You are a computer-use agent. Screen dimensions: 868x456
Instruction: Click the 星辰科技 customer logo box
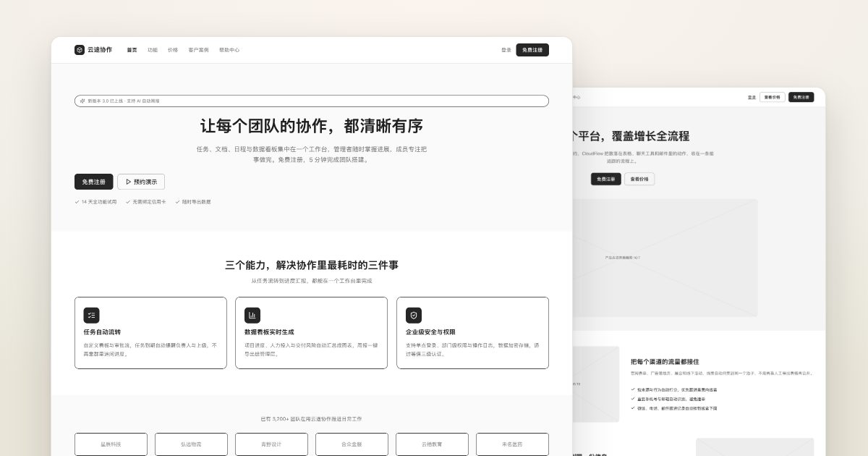(111, 444)
